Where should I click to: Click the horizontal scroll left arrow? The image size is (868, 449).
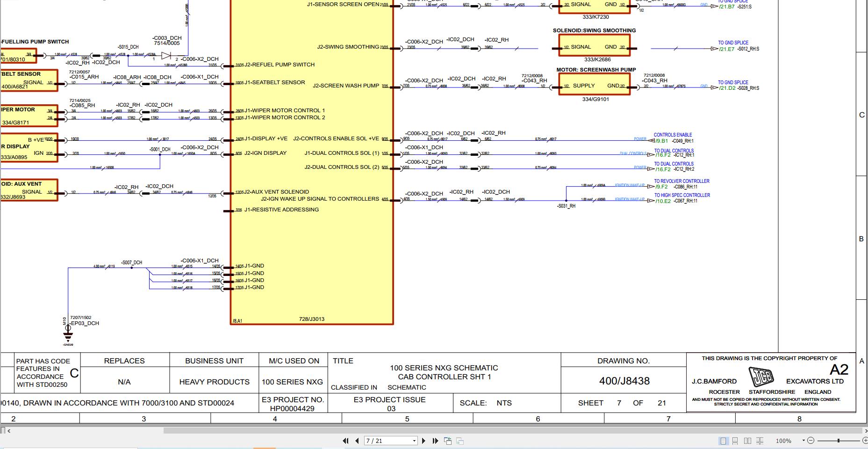9,431
